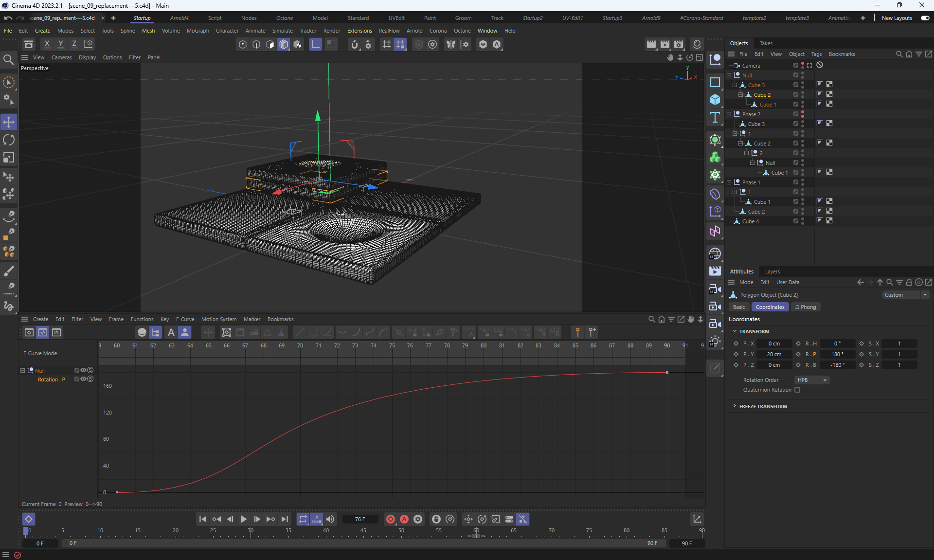934x560 pixels.
Task: Click the P.Y position input field
Action: coord(773,354)
